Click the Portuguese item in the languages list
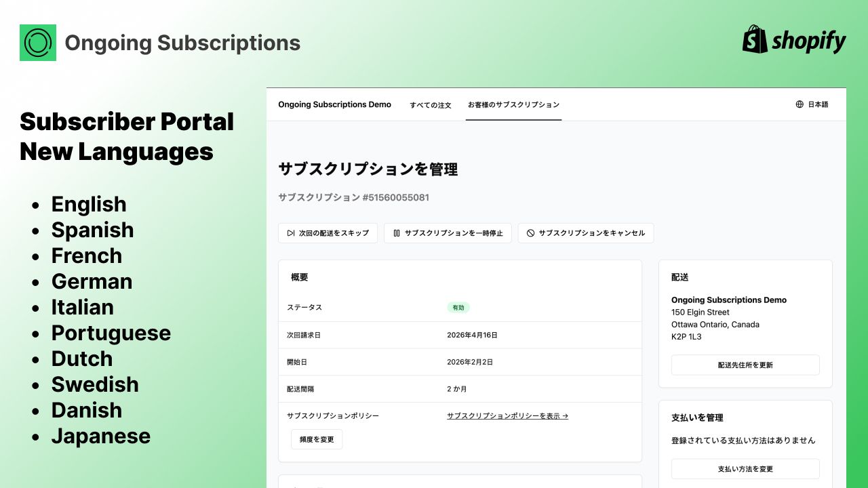Image resolution: width=868 pixels, height=488 pixels. (x=111, y=333)
